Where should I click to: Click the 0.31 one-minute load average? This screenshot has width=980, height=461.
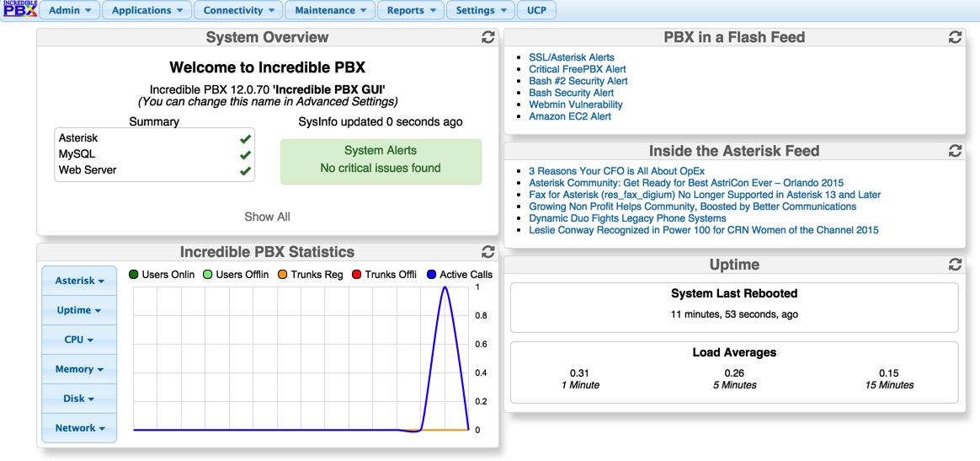(580, 373)
